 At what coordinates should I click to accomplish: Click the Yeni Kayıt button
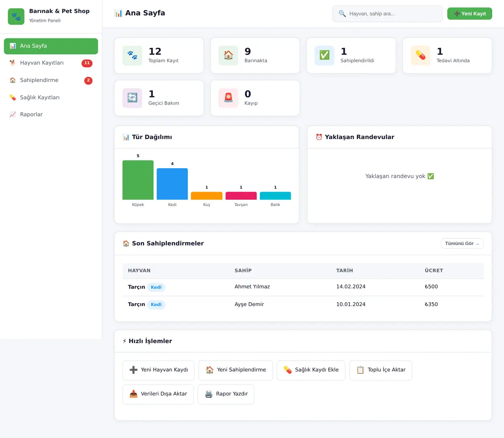click(x=470, y=13)
